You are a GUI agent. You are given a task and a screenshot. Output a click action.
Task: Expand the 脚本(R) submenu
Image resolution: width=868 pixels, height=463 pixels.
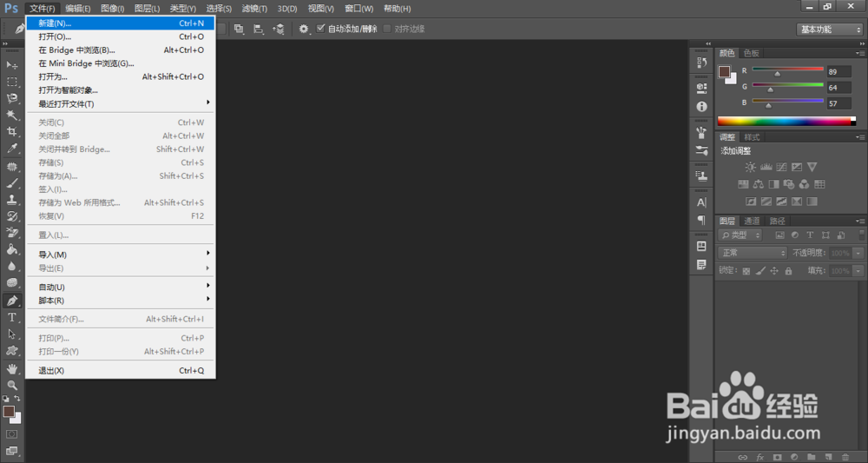coord(120,301)
